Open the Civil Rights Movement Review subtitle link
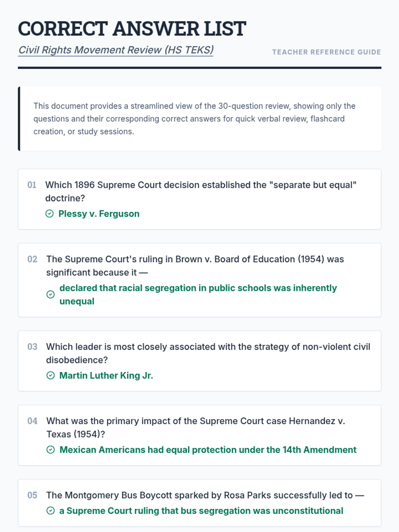Viewport: 399px width, 532px height. tap(116, 50)
